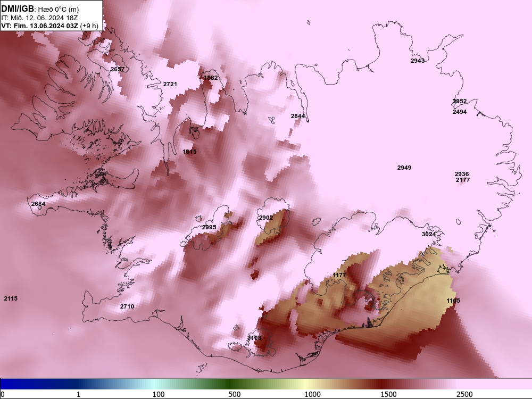The image size is (532, 399).
Task: Click the 1500 label on the color scale
Action: [388, 394]
